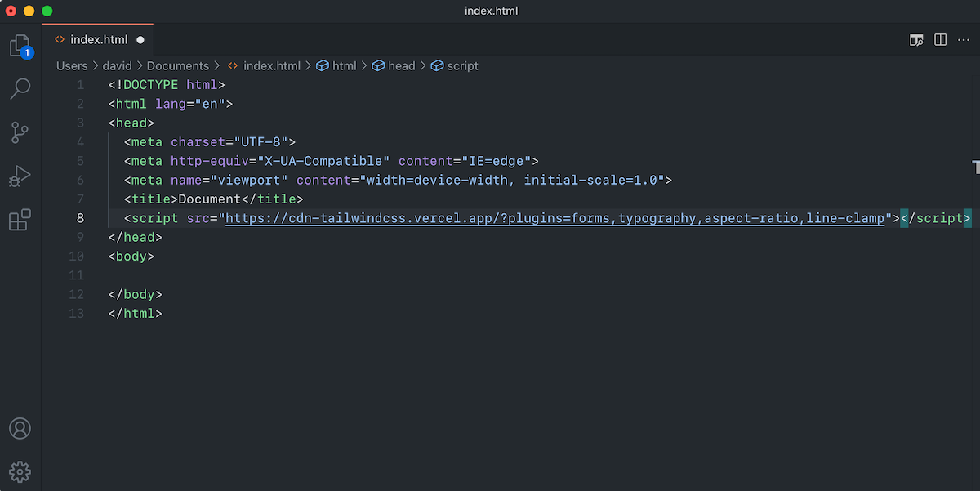Open the head breadcrumb symbol dropdown
980x491 pixels.
401,65
